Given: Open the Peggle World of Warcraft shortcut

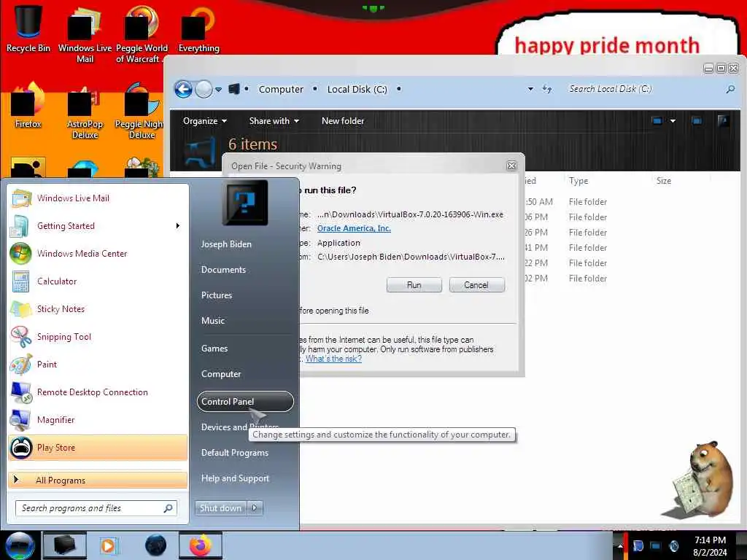Looking at the screenshot, I should [142, 34].
